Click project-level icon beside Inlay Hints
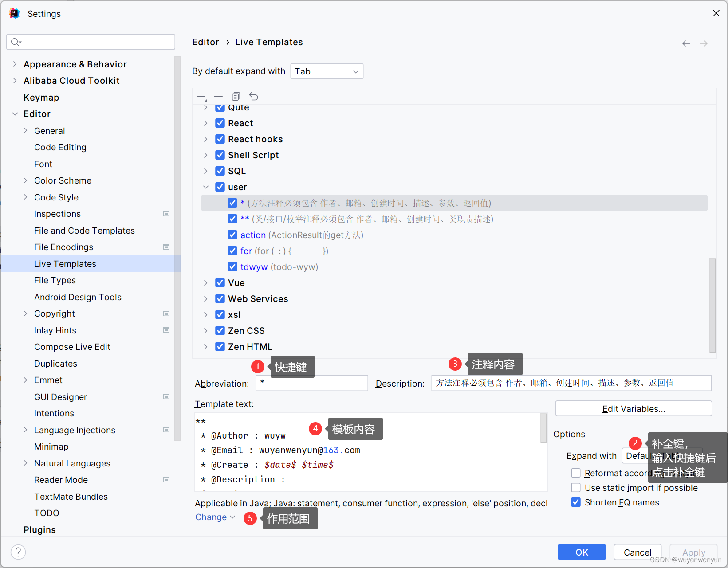 point(166,330)
